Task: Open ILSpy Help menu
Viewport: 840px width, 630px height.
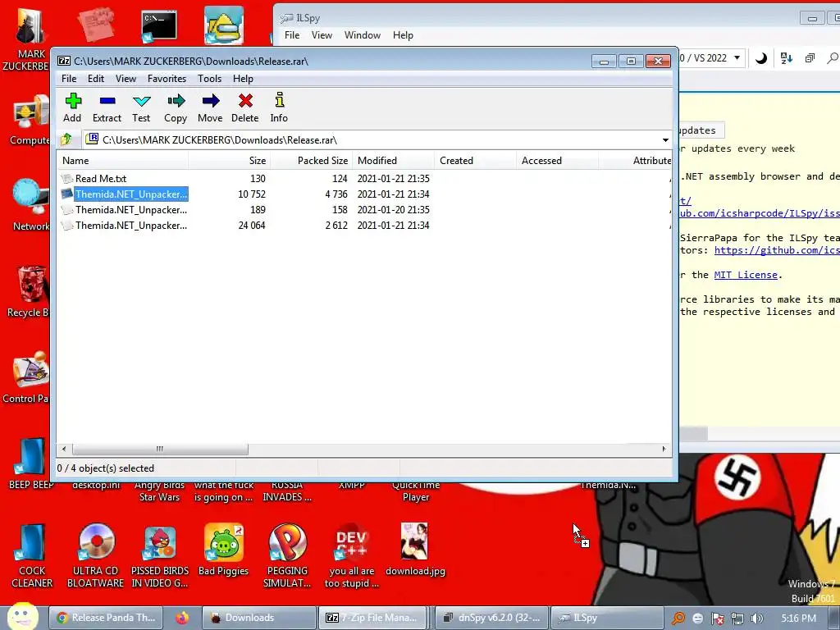Action: (x=403, y=35)
